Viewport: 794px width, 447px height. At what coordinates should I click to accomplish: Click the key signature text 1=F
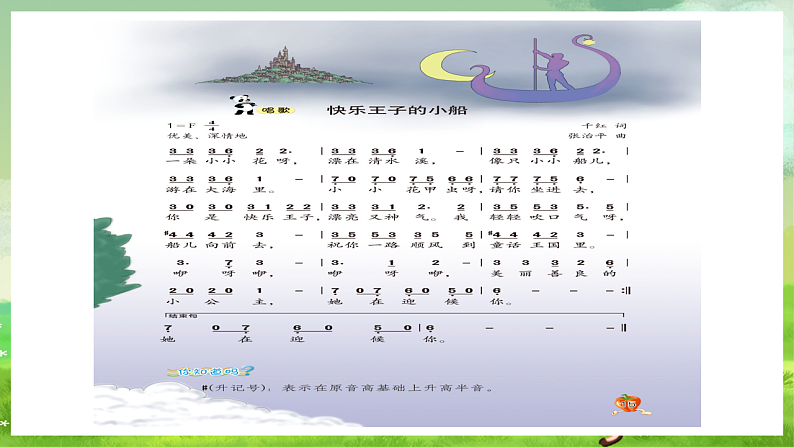182,125
